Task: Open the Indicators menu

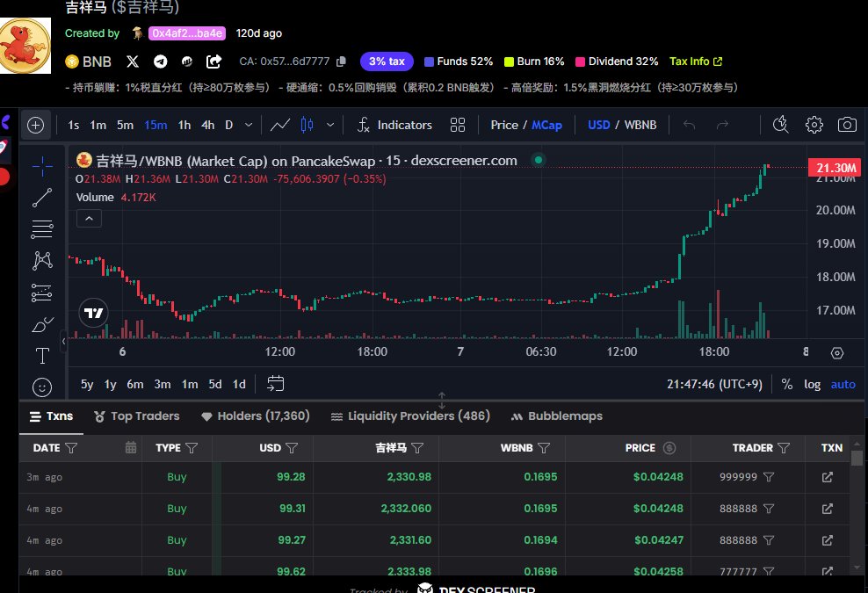Action: point(394,125)
